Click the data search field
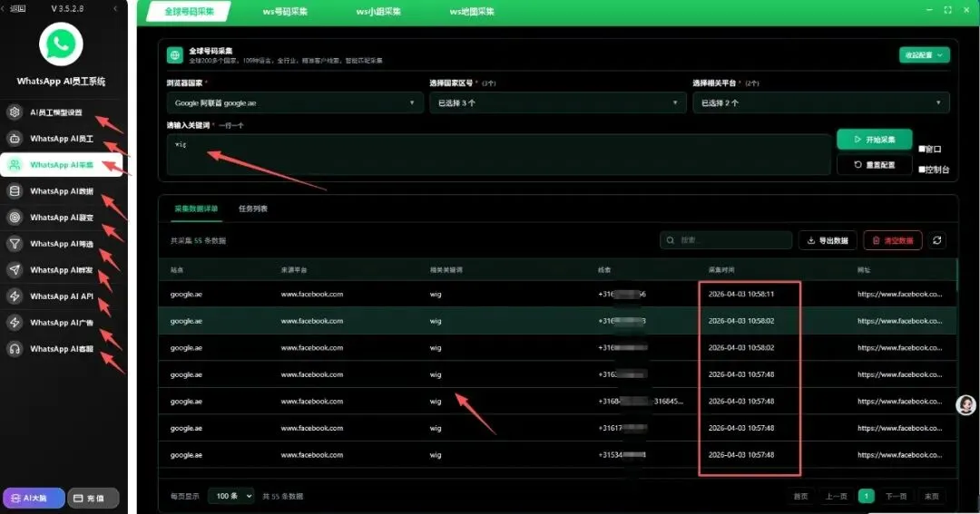 tap(726, 240)
